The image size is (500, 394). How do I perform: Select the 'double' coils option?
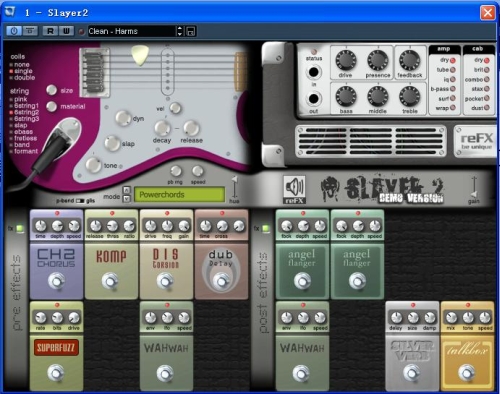click(x=22, y=78)
